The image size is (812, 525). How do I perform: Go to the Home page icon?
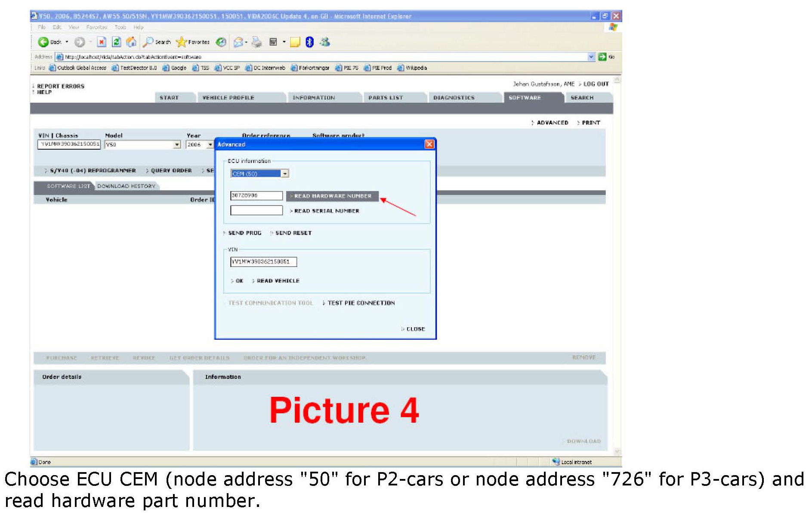coord(131,42)
